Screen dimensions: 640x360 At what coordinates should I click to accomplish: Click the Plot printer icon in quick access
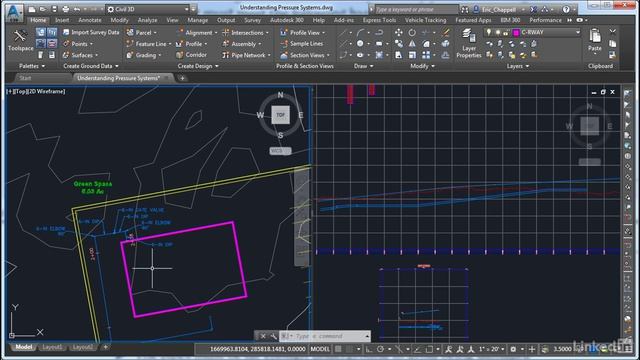[x=65, y=9]
